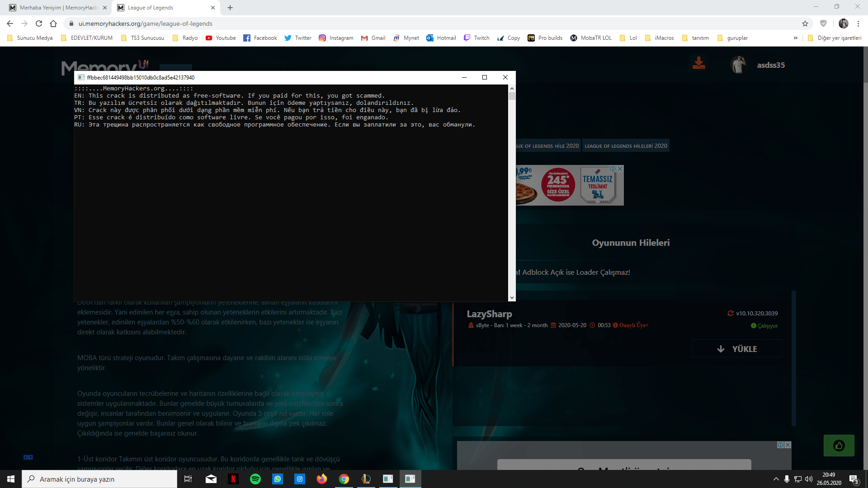868x488 pixels.
Task: Open Firefox from the taskbar
Action: 322,479
